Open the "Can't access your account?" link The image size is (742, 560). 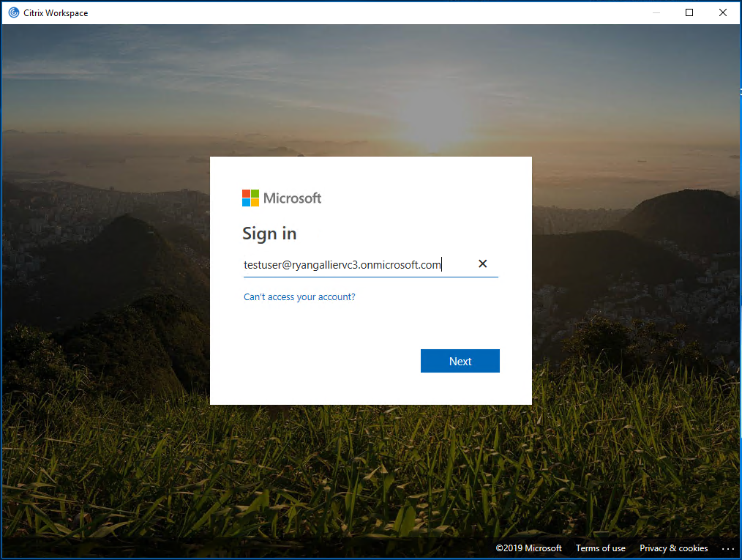pos(299,296)
